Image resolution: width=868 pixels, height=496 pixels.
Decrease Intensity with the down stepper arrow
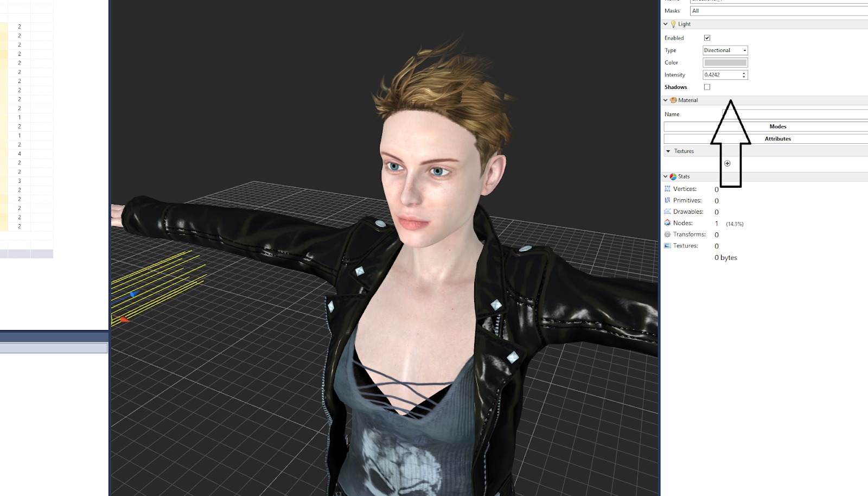point(744,77)
